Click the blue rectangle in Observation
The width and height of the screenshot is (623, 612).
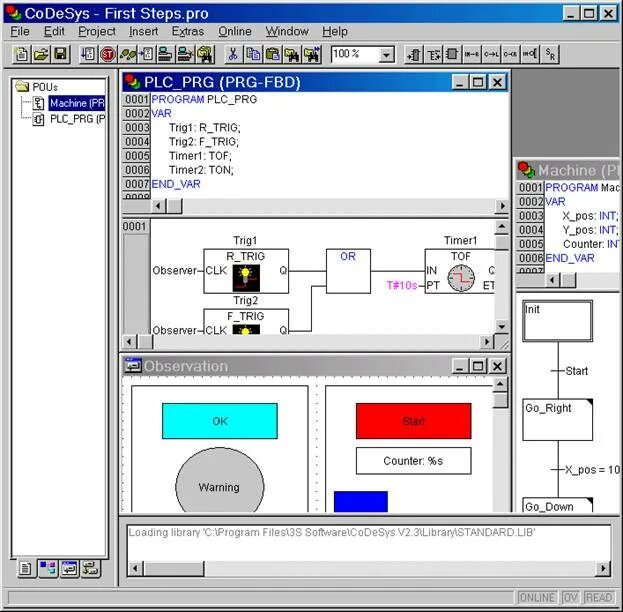click(x=361, y=502)
